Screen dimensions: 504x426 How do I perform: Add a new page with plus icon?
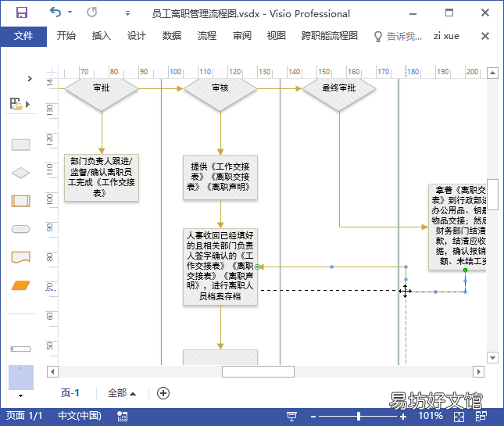tap(163, 393)
